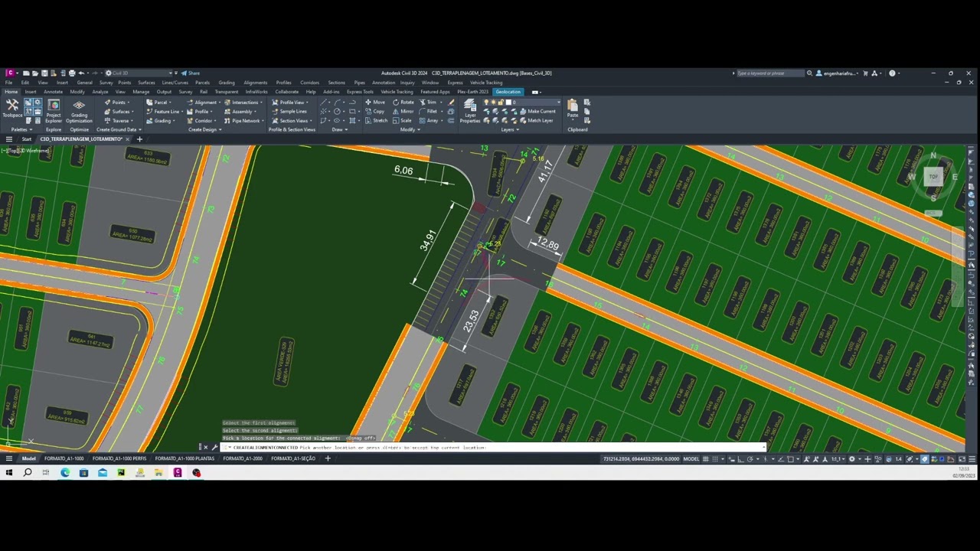This screenshot has height=551, width=980.
Task: Open the Surfaces dropdown
Action: tap(119, 111)
